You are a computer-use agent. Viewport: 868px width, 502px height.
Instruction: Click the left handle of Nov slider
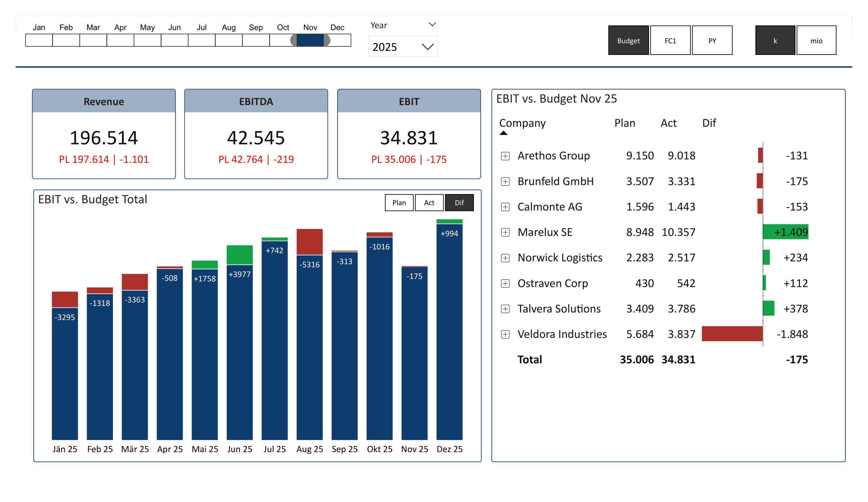[294, 40]
